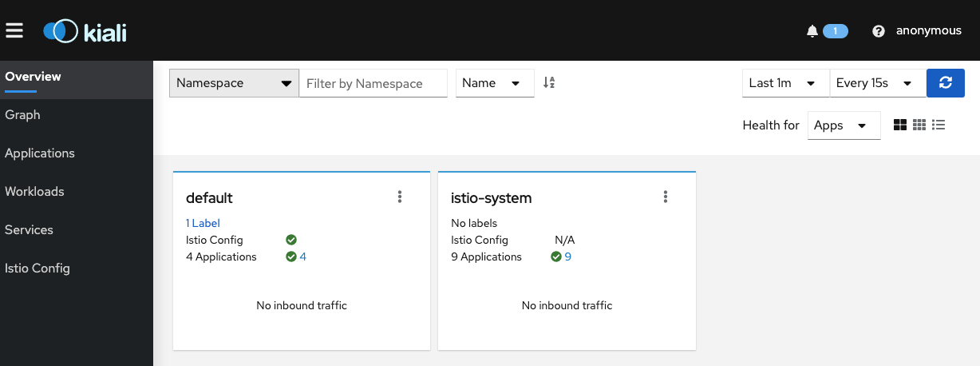Click the 4 applications count link

303,257
